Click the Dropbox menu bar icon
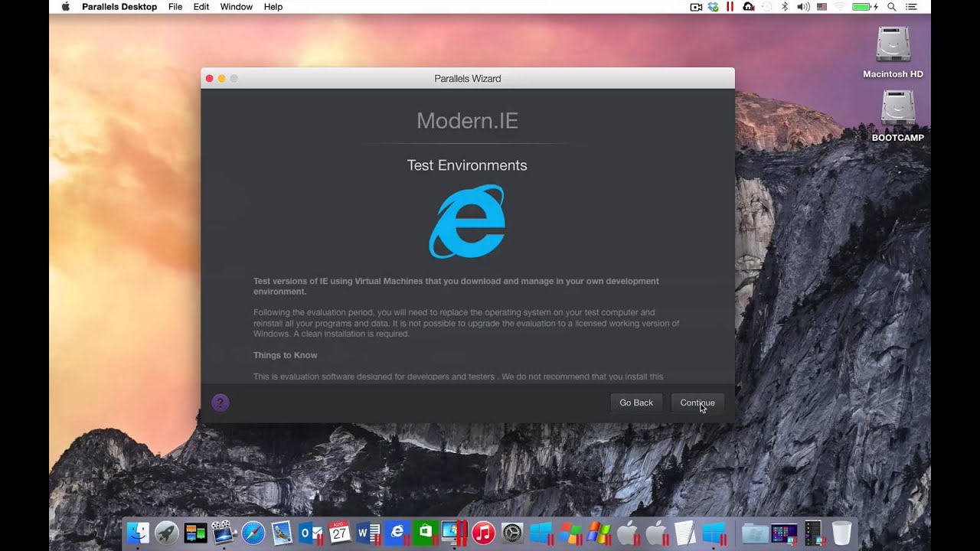The width and height of the screenshot is (980, 551). (714, 7)
